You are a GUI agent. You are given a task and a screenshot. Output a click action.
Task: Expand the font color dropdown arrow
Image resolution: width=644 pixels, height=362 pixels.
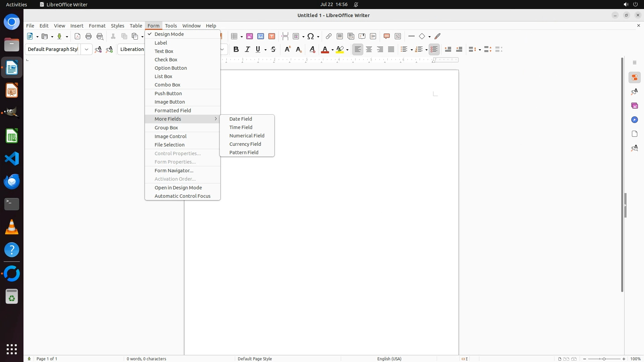tap(332, 50)
